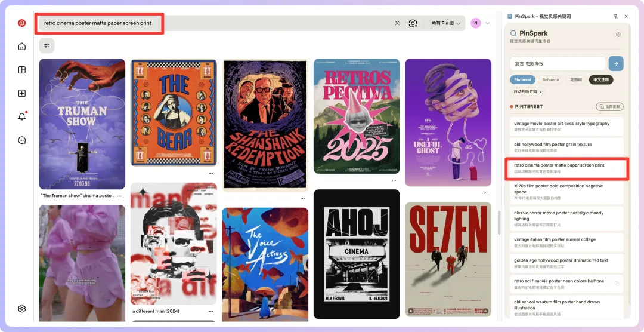Open the A Useful Ghost poster pin
644x332 pixels.
click(x=448, y=122)
